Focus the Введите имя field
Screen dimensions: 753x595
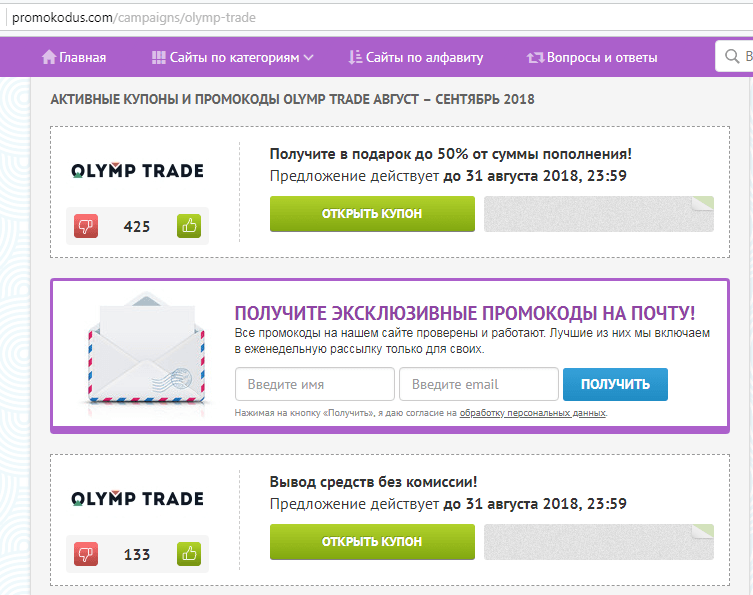315,384
